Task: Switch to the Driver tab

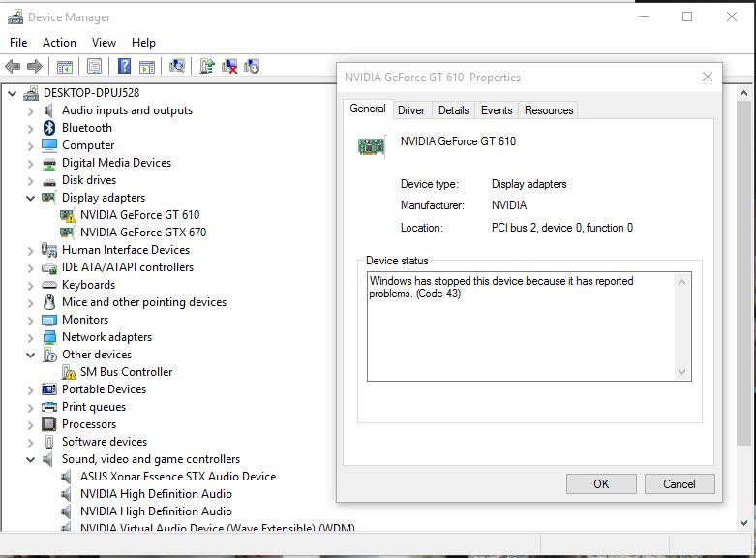Action: click(411, 110)
